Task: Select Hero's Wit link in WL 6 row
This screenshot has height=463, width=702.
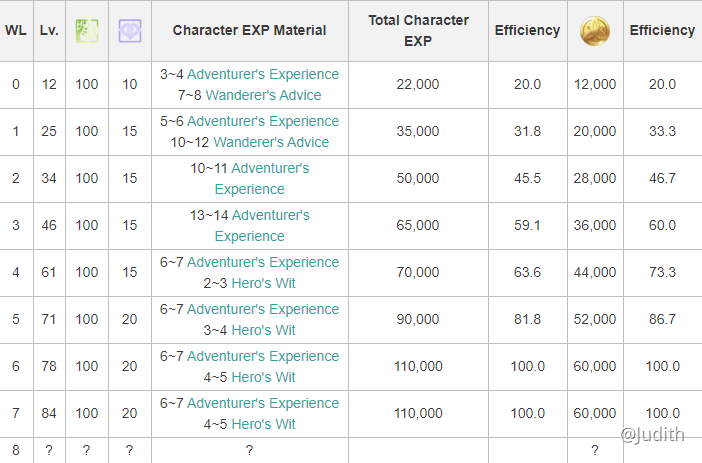Action: point(263,377)
